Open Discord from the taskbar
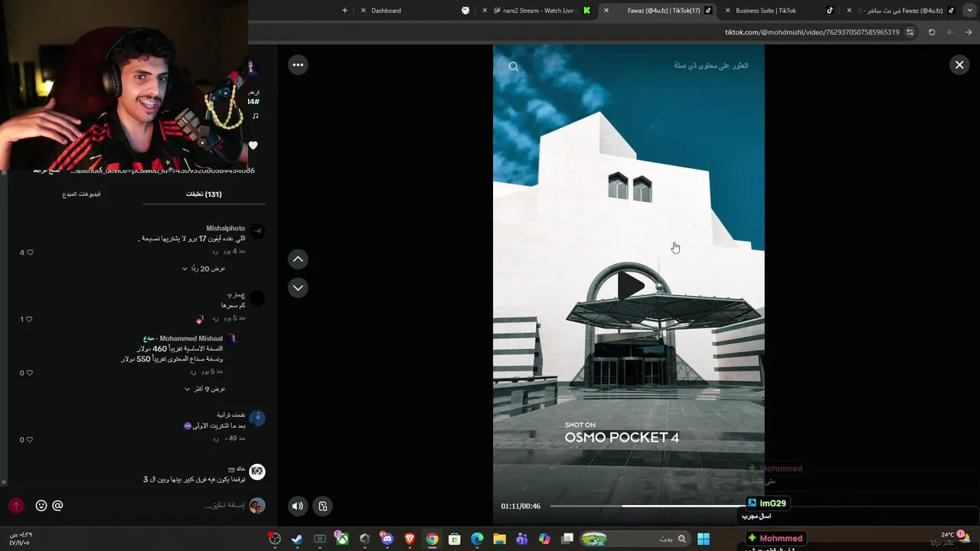The width and height of the screenshot is (980, 551). tap(387, 539)
